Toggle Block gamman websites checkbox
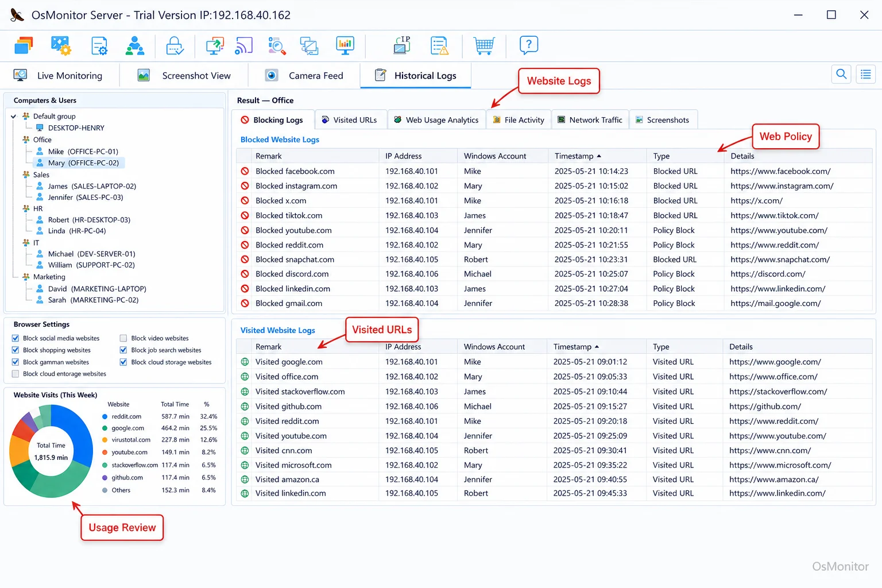 coord(16,362)
